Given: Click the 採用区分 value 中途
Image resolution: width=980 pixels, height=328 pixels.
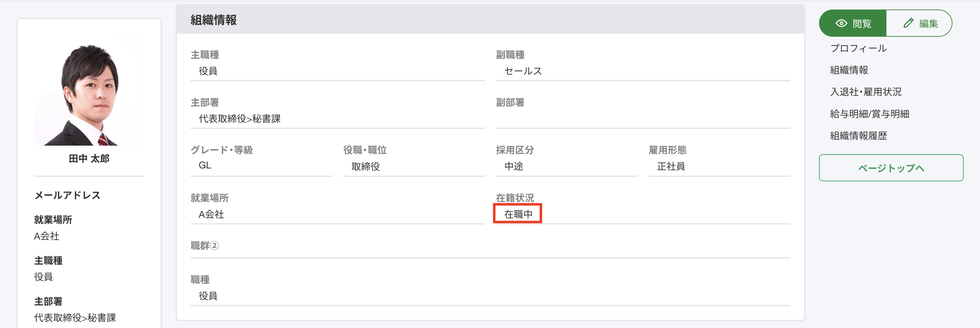Looking at the screenshot, I should 513,166.
